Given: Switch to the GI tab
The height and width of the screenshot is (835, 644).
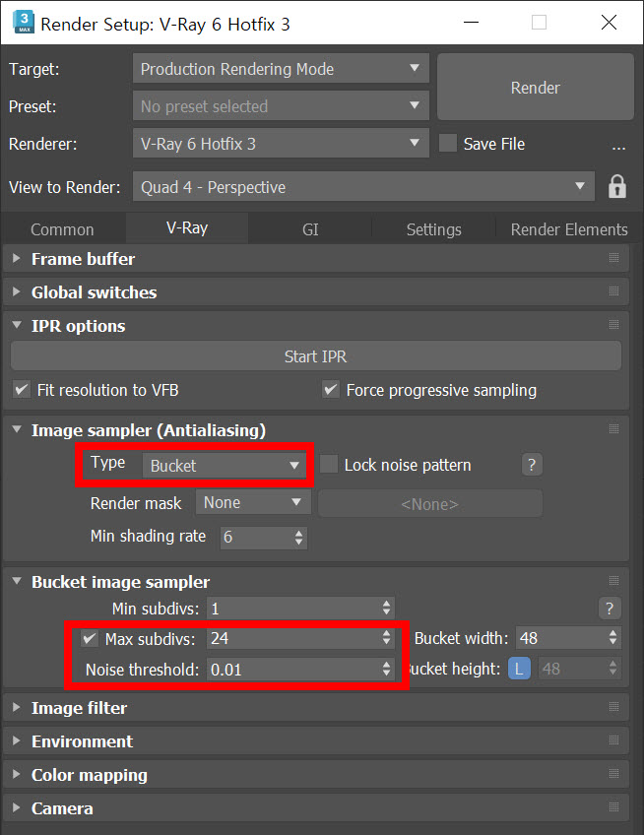Looking at the screenshot, I should (x=310, y=229).
